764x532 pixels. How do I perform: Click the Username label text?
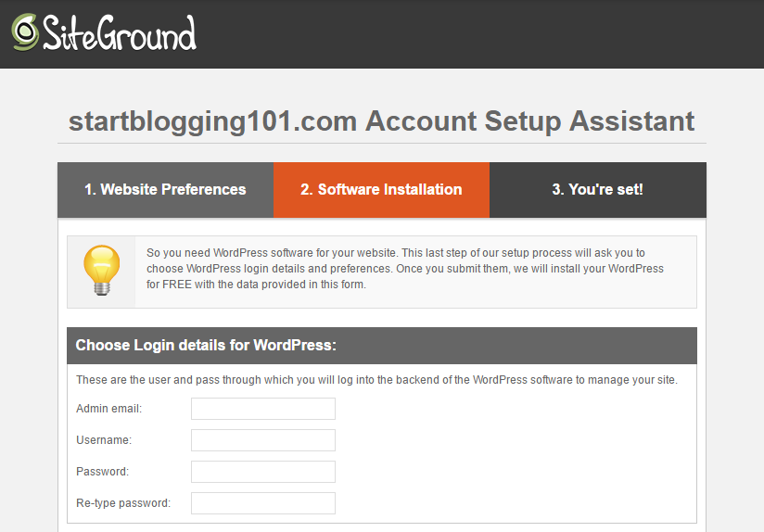[x=104, y=440]
